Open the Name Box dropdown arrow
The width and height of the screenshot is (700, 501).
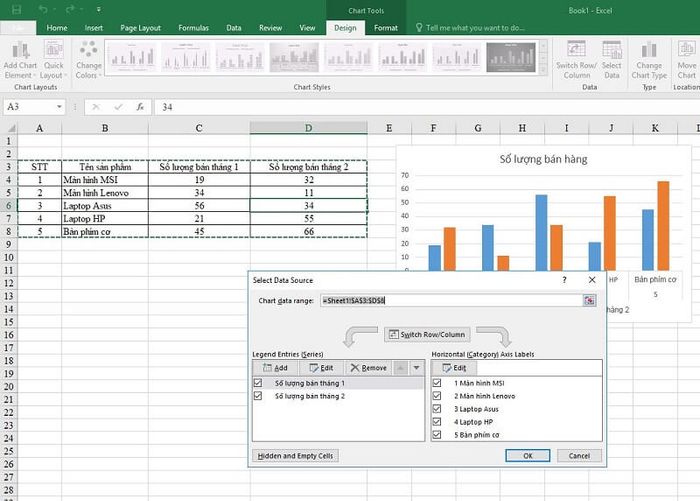[x=59, y=107]
